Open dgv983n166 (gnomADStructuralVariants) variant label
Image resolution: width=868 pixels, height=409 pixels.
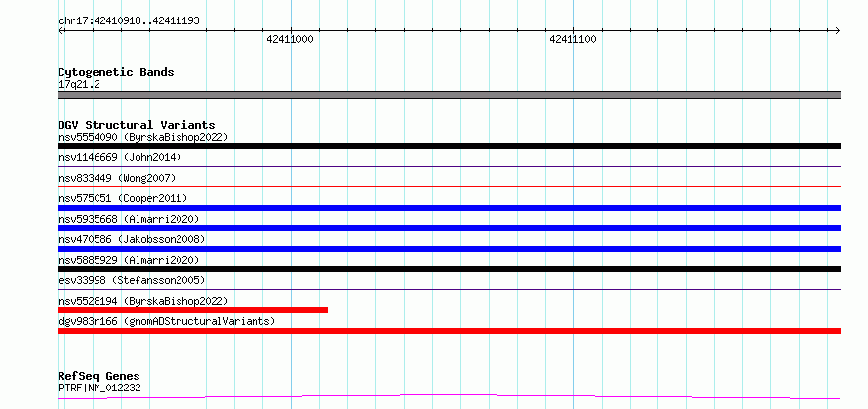tap(167, 321)
